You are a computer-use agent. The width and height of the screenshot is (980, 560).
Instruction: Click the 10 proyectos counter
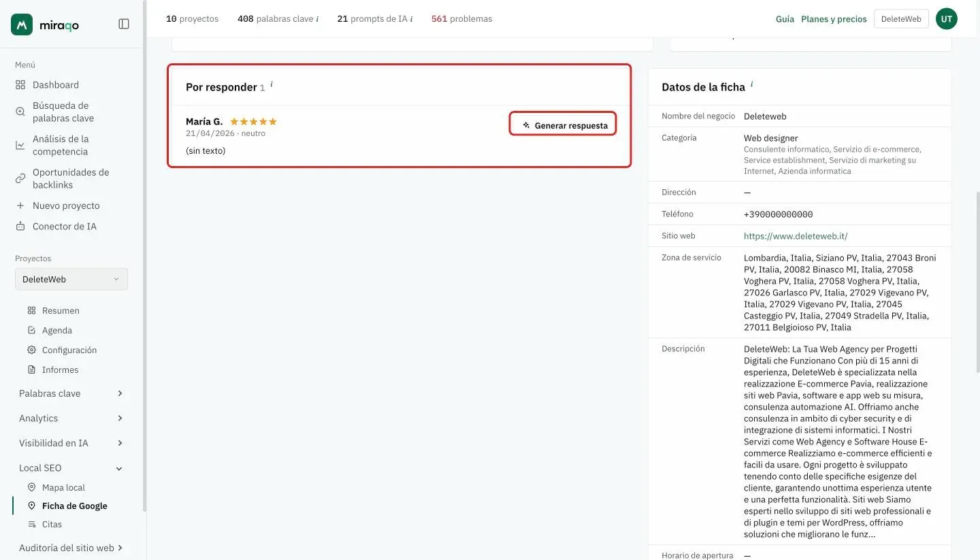pyautogui.click(x=192, y=19)
